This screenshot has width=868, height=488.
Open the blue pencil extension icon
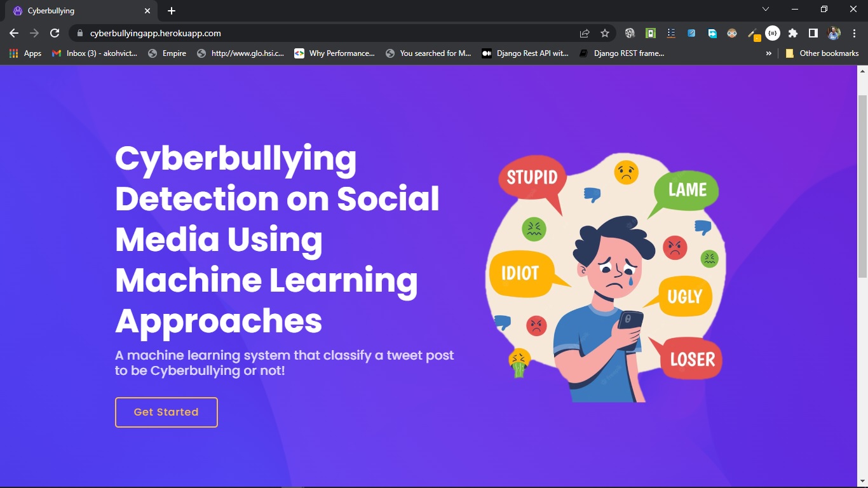tap(691, 33)
